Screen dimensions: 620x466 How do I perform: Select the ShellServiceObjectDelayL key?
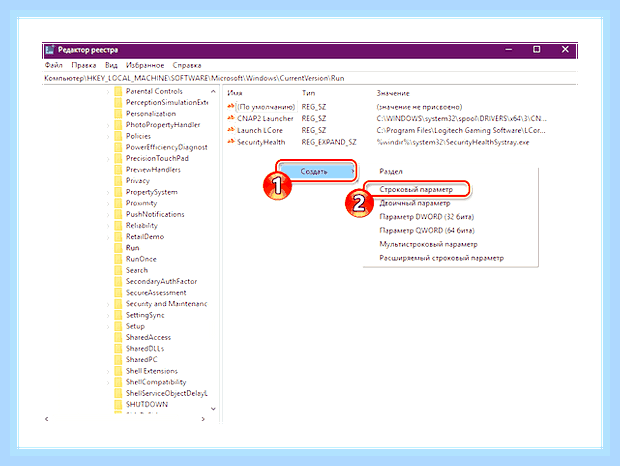coord(166,393)
